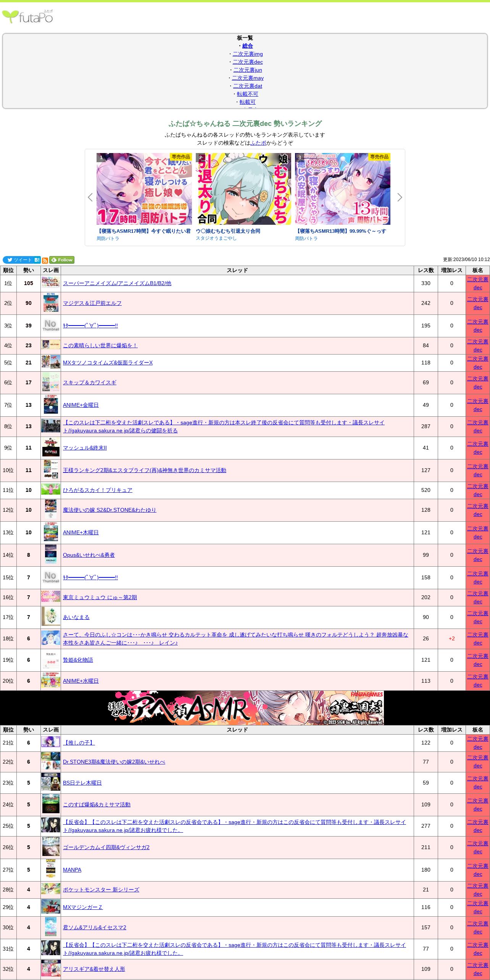490x980 pixels.
Task: Click the thumbnail for MXマジンガーZ thread
Action: (51, 907)
